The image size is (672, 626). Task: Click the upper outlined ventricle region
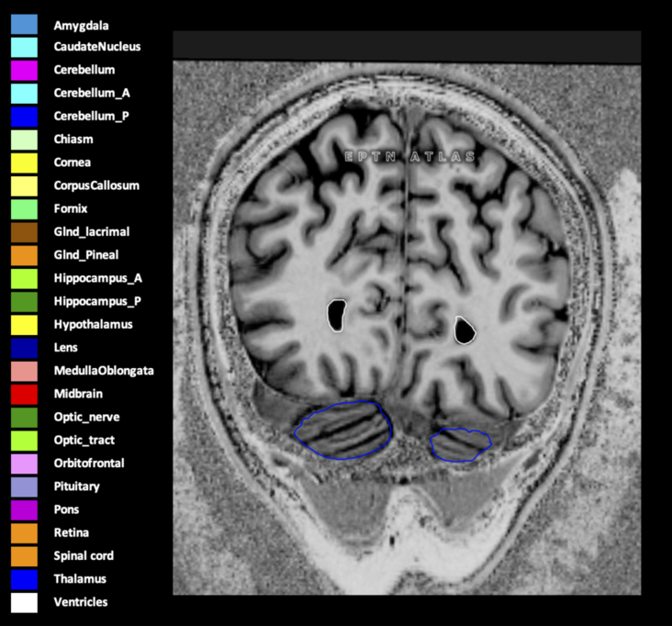(x=336, y=316)
